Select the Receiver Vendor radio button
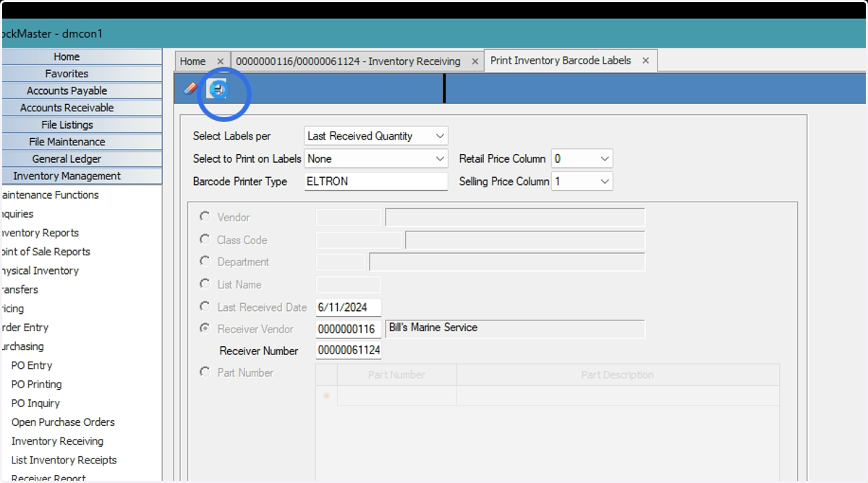The image size is (868, 483). [205, 328]
